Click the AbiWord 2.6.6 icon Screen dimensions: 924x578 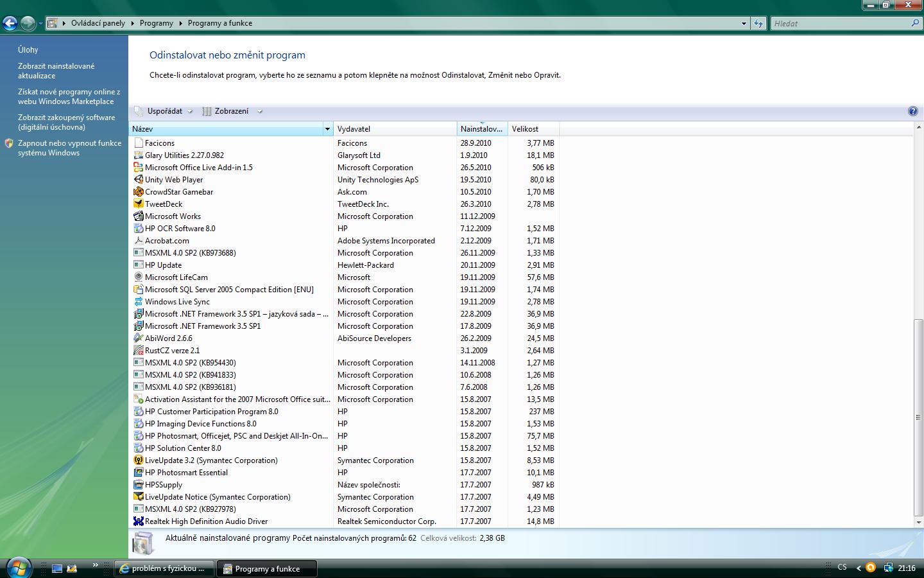coord(138,338)
